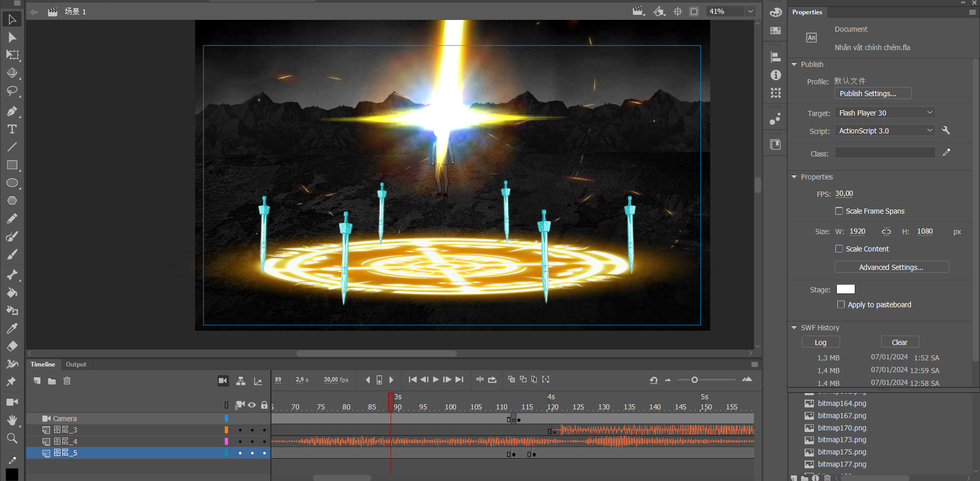This screenshot has width=980, height=481.
Task: Play the timeline animation
Action: pos(436,380)
